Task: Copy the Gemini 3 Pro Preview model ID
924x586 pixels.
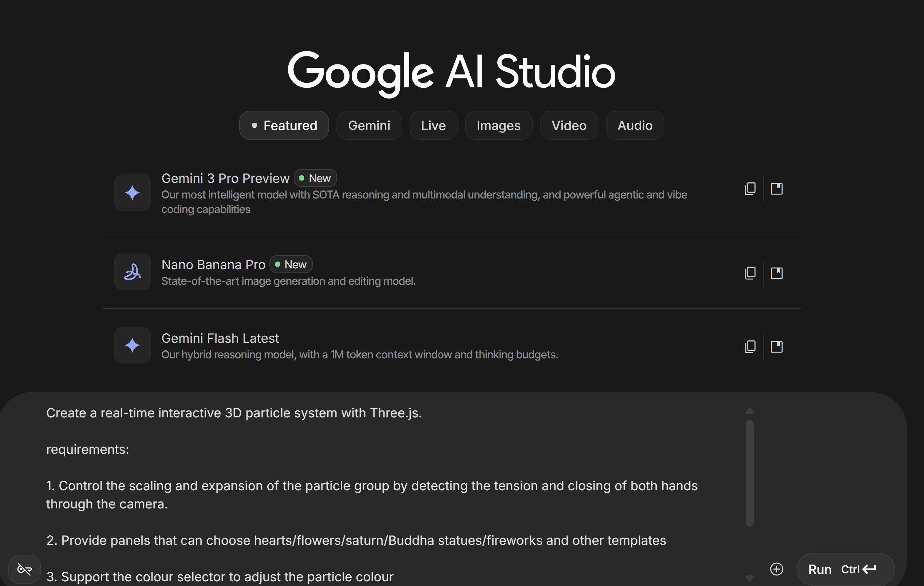Action: click(750, 189)
